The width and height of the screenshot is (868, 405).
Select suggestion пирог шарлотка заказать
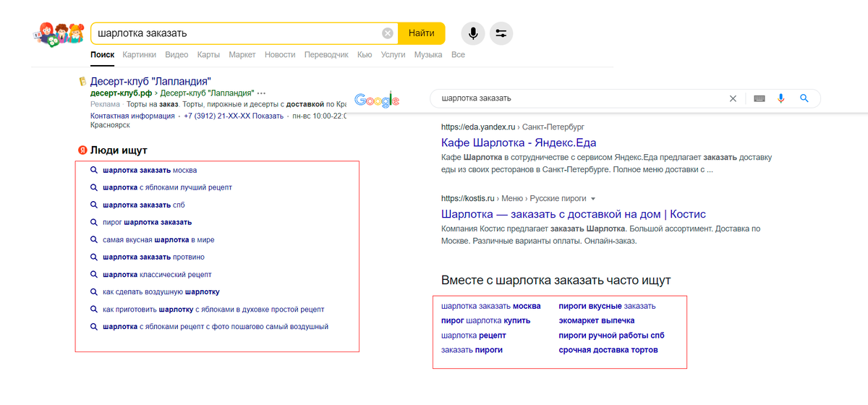tap(148, 222)
